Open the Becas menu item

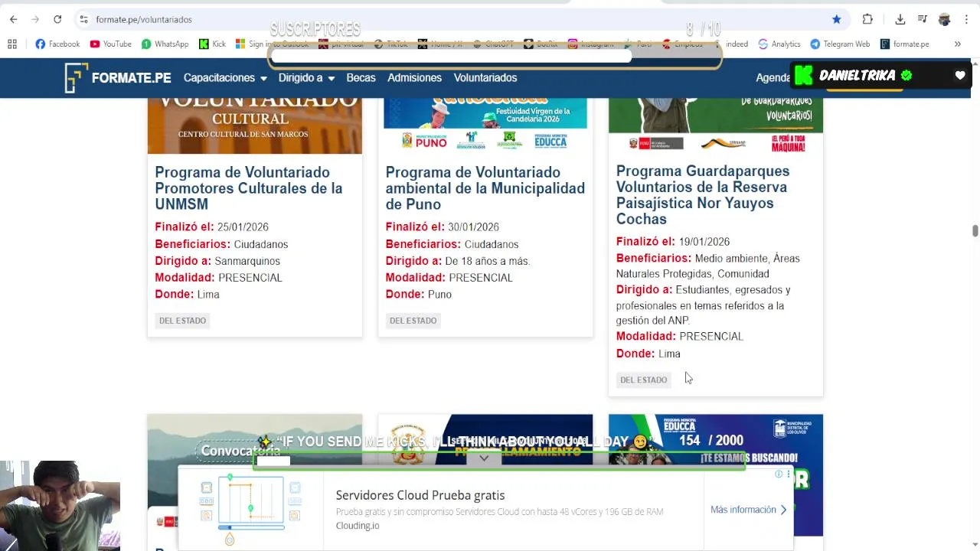(x=361, y=78)
